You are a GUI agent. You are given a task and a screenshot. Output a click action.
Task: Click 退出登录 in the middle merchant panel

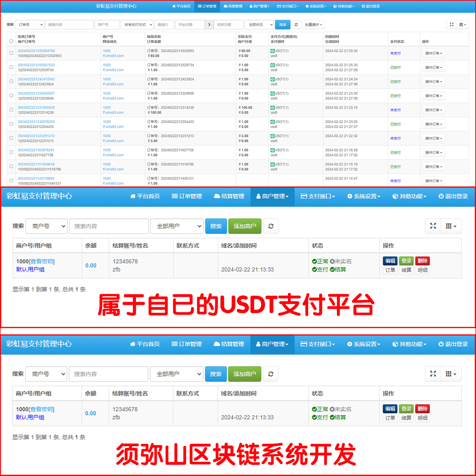453,196
